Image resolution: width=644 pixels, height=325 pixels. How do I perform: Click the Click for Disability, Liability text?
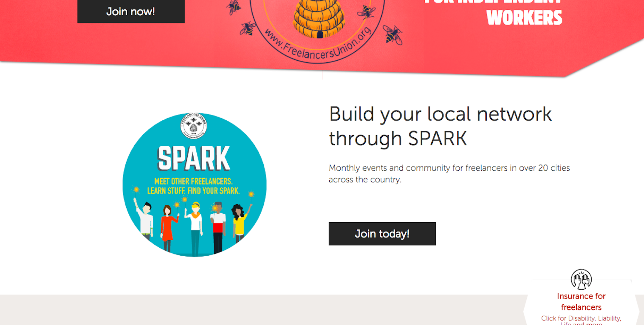click(581, 318)
